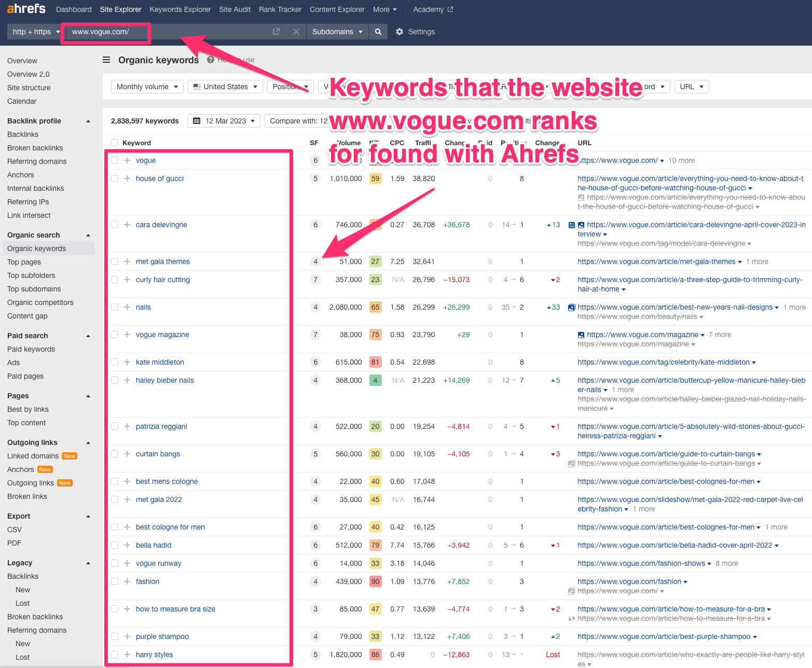This screenshot has height=668, width=812.
Task: Click the search magnifier button
Action: [378, 32]
